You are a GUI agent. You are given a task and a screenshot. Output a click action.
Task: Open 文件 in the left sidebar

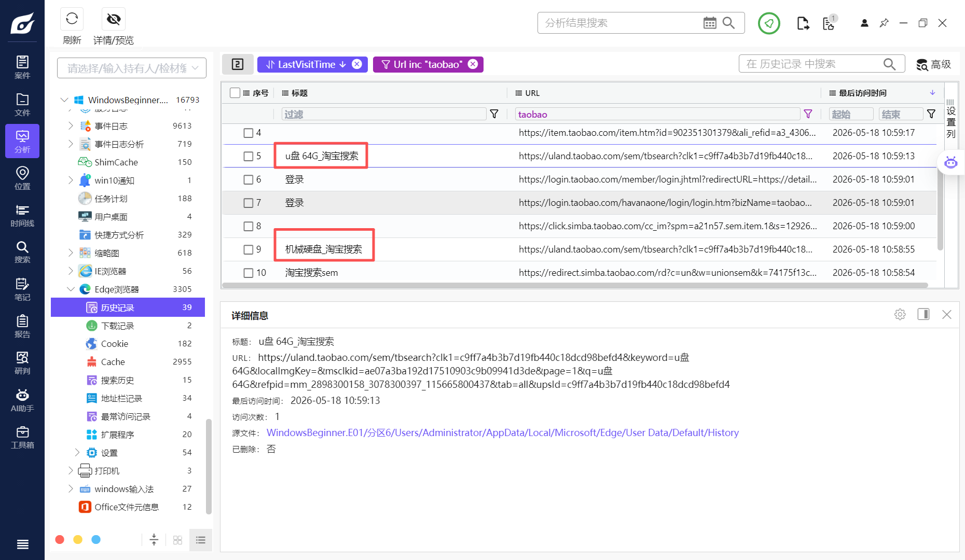point(22,105)
